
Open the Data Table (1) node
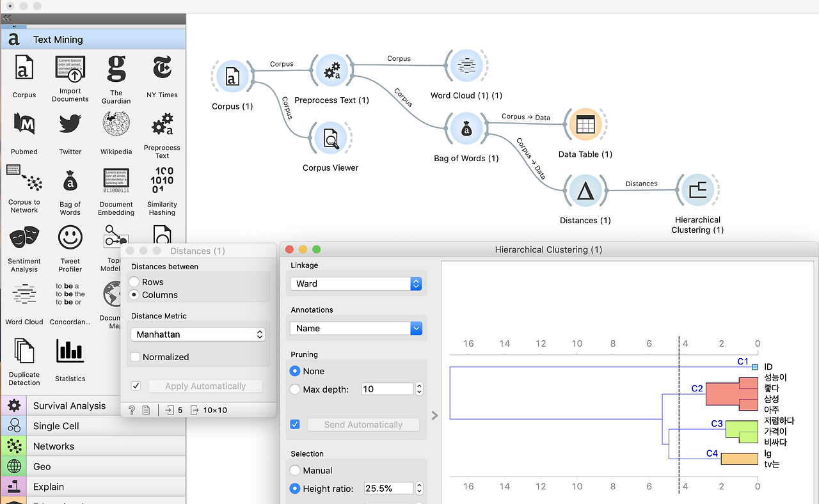click(585, 125)
